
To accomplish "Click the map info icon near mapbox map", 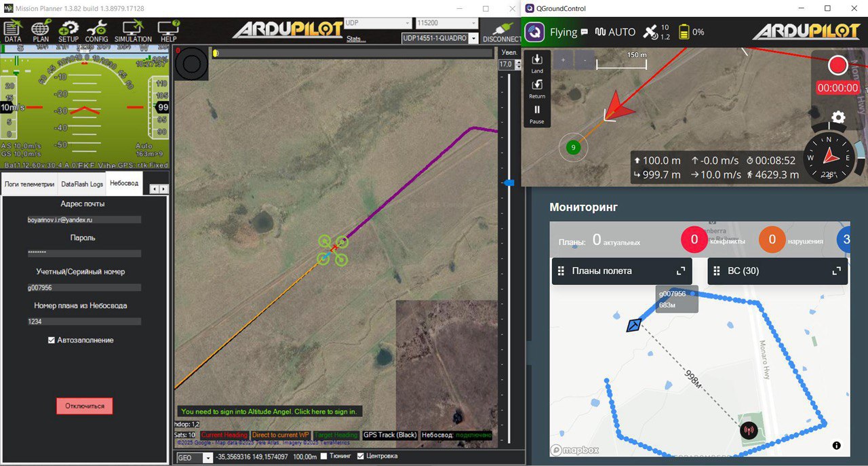I will [x=836, y=446].
